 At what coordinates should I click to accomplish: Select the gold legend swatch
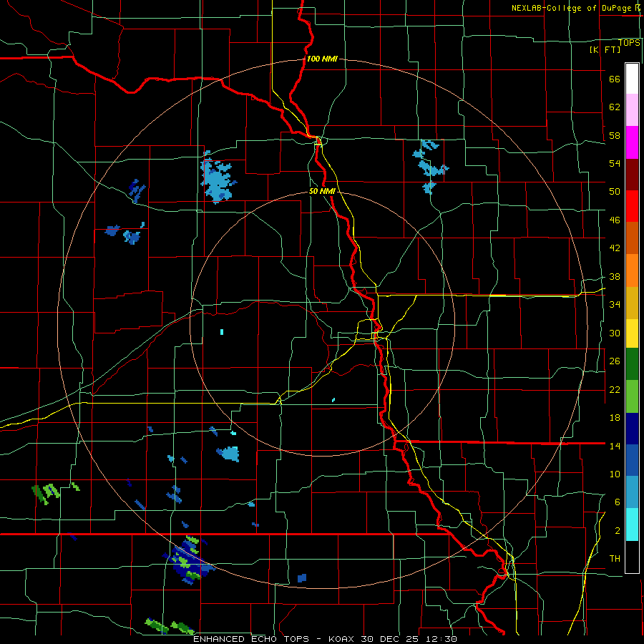point(632,303)
